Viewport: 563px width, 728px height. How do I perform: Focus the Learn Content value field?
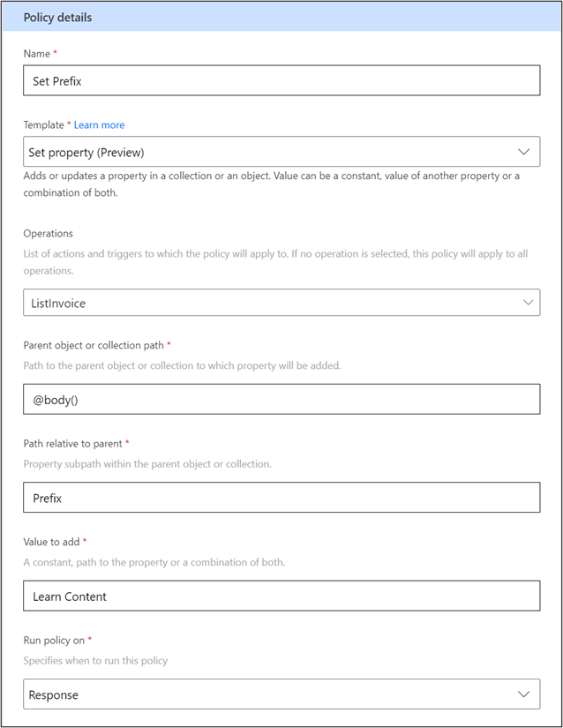[281, 596]
